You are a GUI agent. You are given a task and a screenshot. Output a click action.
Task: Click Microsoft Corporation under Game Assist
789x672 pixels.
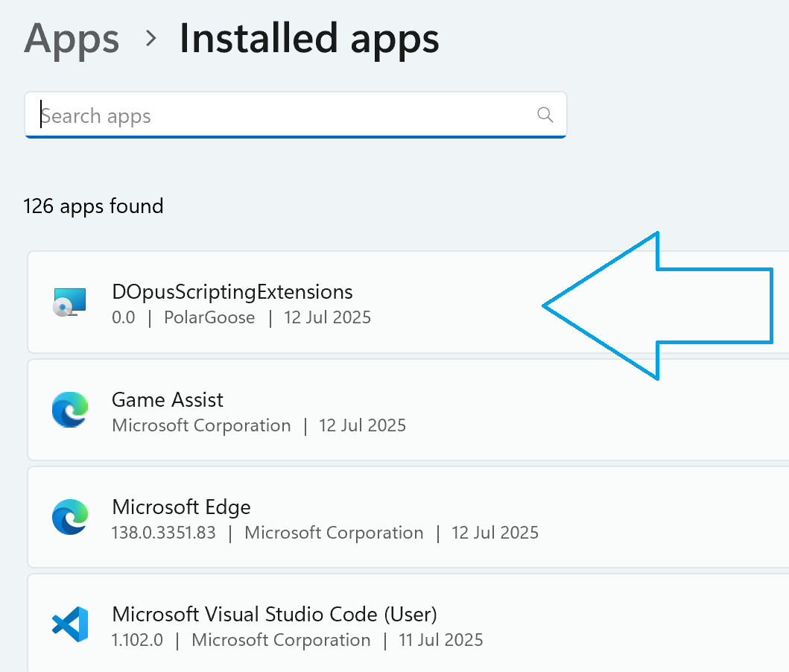201,425
